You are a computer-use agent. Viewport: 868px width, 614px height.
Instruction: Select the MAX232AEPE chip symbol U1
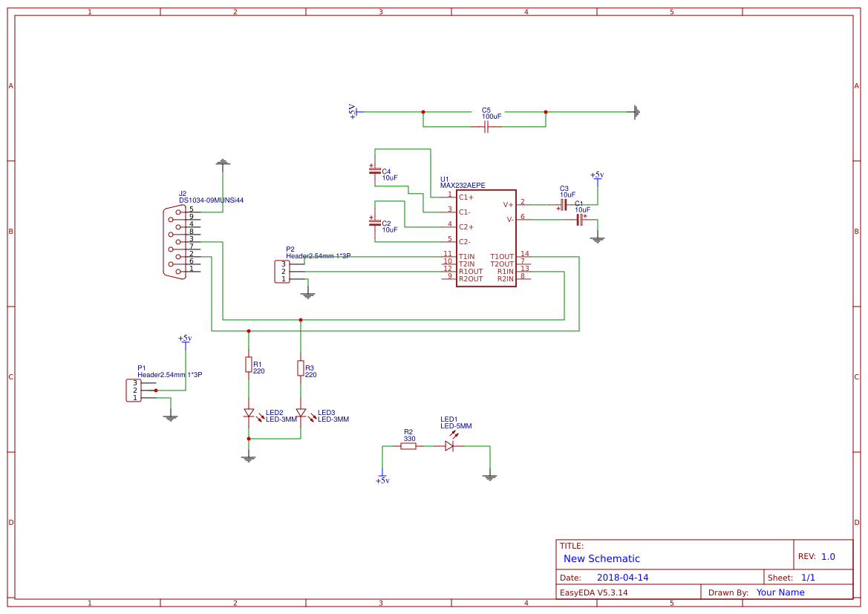pos(484,238)
